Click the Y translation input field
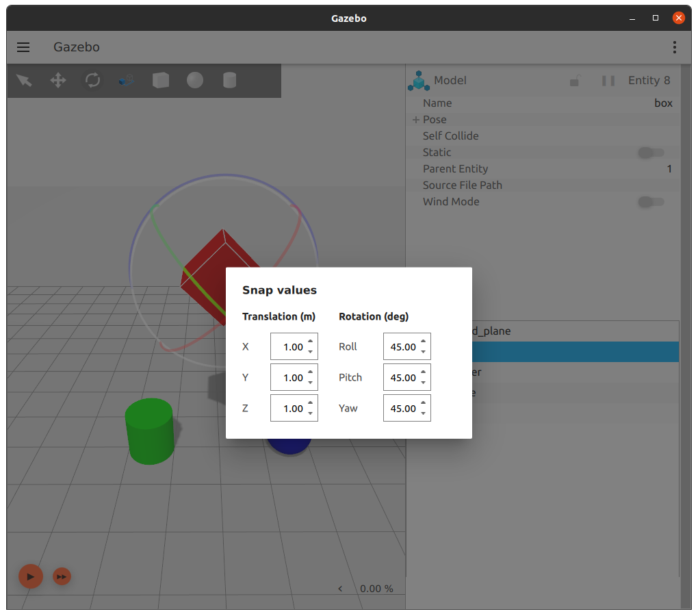This screenshot has width=698, height=616. (294, 377)
